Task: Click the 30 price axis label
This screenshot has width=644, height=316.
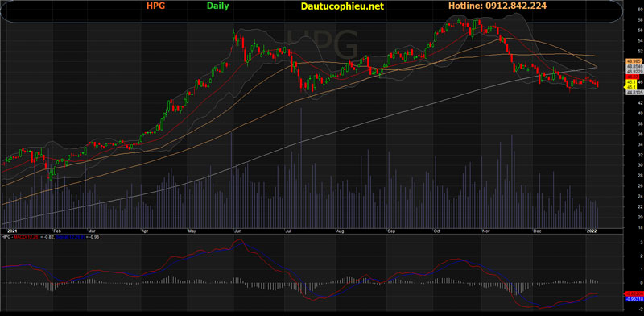Action: [x=640, y=165]
